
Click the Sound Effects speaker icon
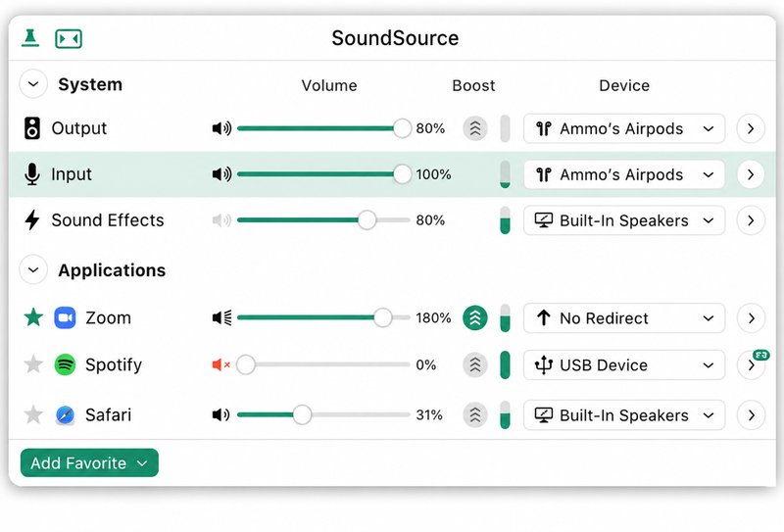click(221, 220)
